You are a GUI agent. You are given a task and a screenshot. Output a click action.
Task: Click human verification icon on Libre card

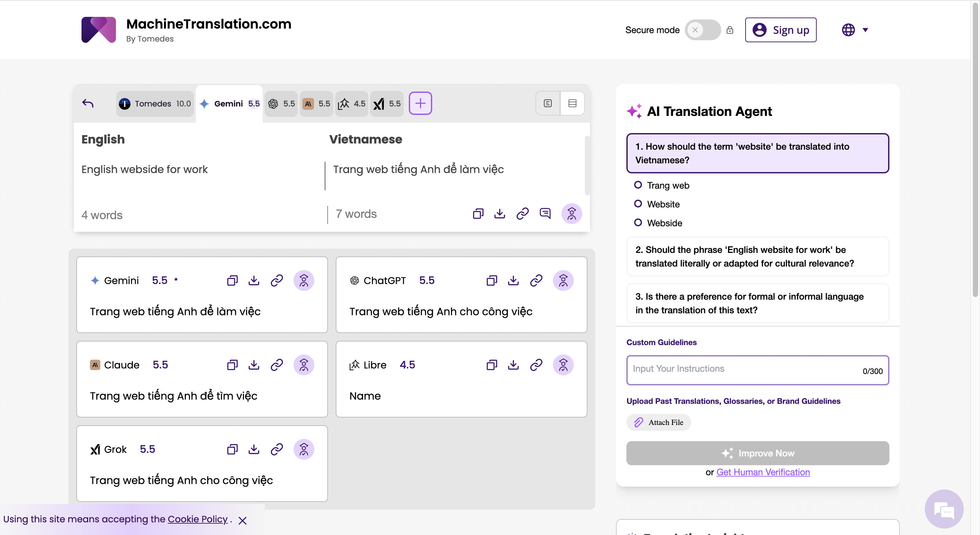pos(563,365)
